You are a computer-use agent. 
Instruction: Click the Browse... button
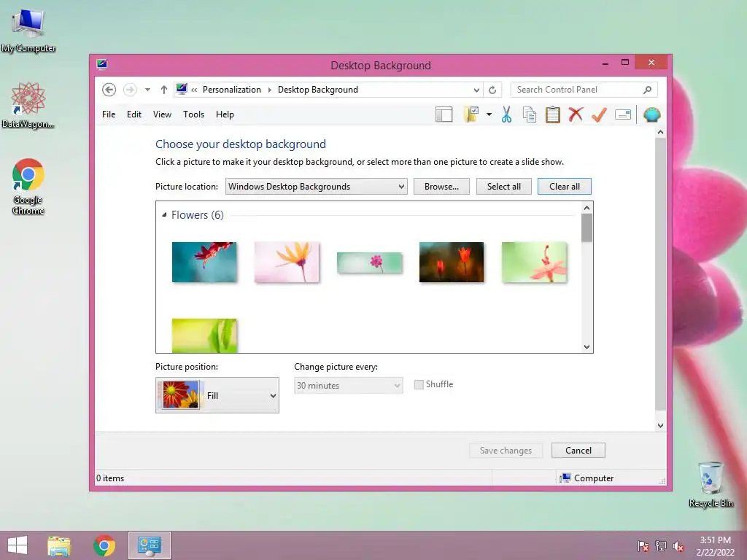(441, 187)
